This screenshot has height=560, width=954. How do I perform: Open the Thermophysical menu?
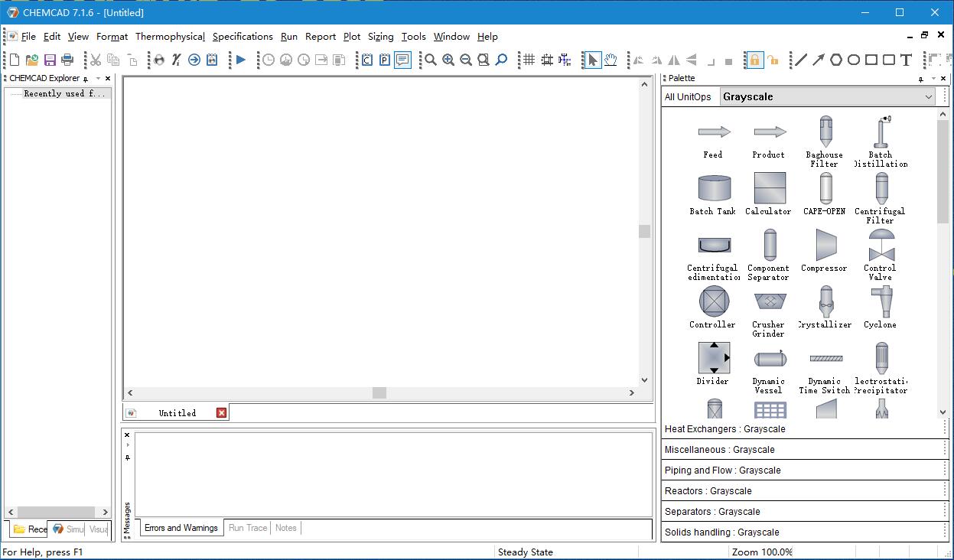170,36
